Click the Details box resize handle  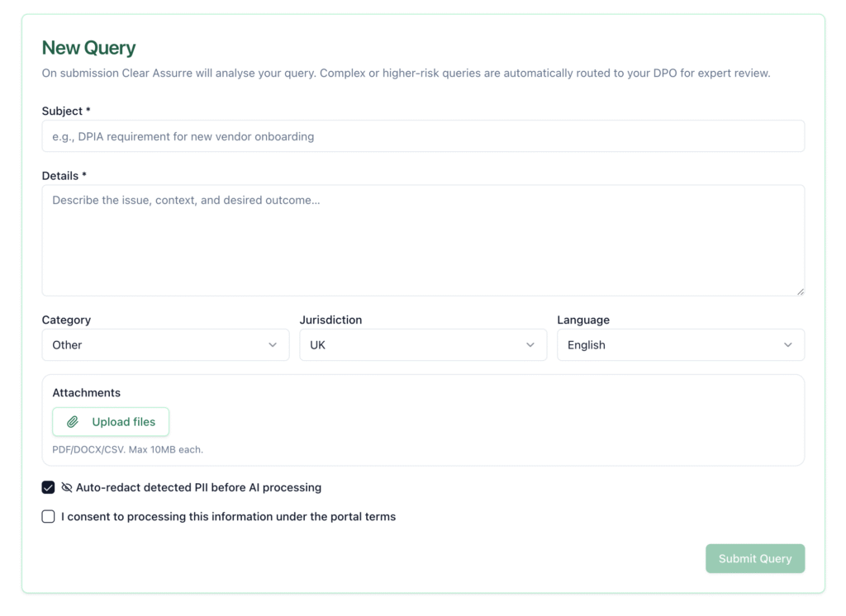(x=800, y=291)
